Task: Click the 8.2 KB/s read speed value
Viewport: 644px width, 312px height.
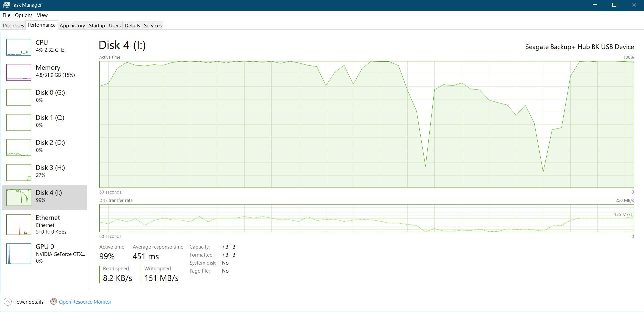Action: tap(118, 278)
